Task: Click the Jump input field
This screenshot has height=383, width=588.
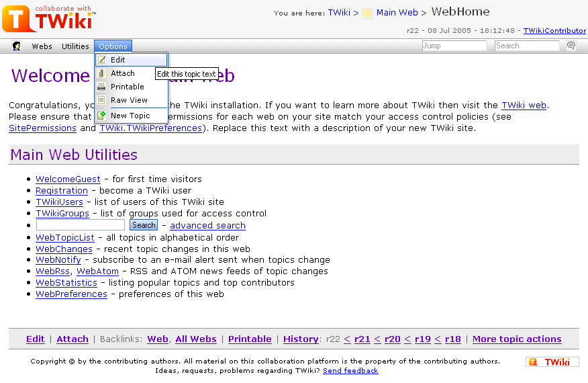Action: pos(454,46)
